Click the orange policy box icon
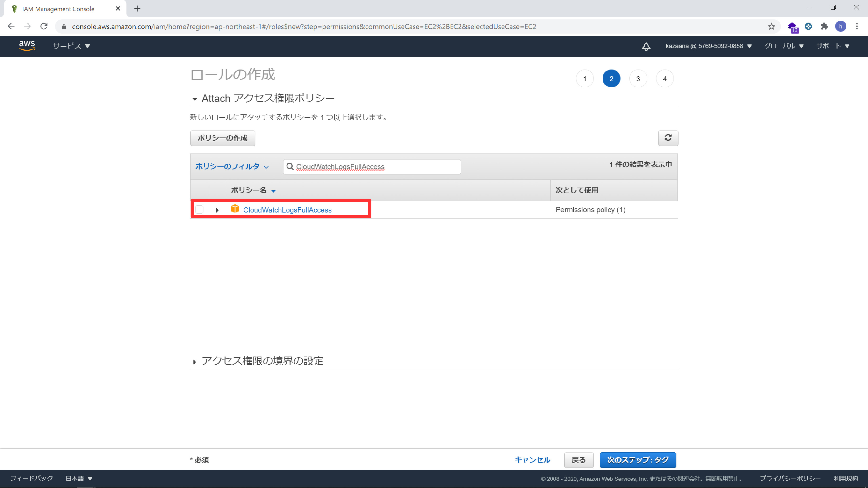Screen dimensions: 868x488 pyautogui.click(x=235, y=209)
